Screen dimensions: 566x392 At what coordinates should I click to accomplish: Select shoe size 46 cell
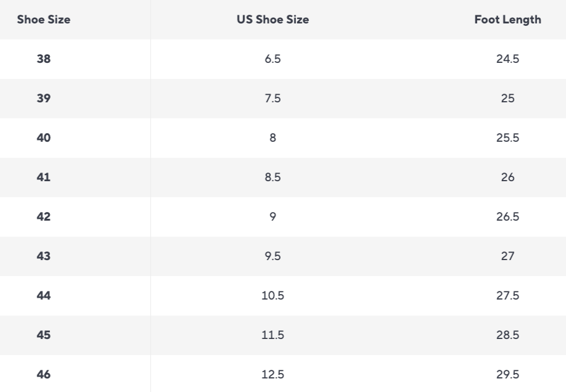coord(44,375)
